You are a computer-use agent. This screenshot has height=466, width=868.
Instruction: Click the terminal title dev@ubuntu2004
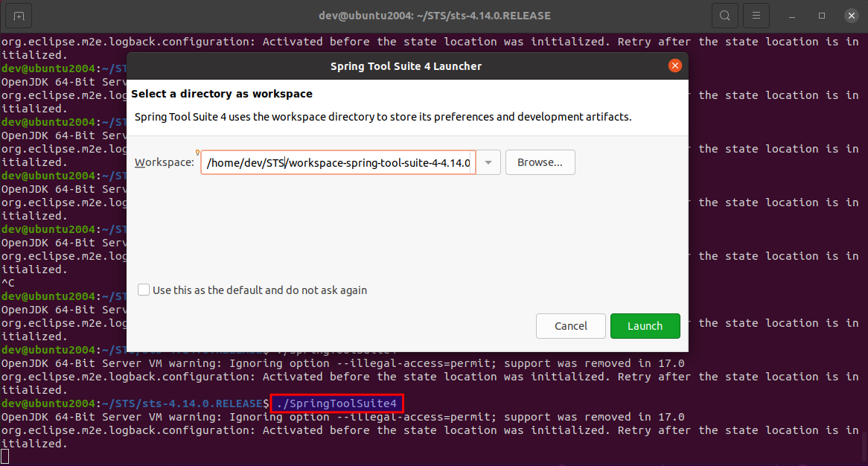[435, 16]
